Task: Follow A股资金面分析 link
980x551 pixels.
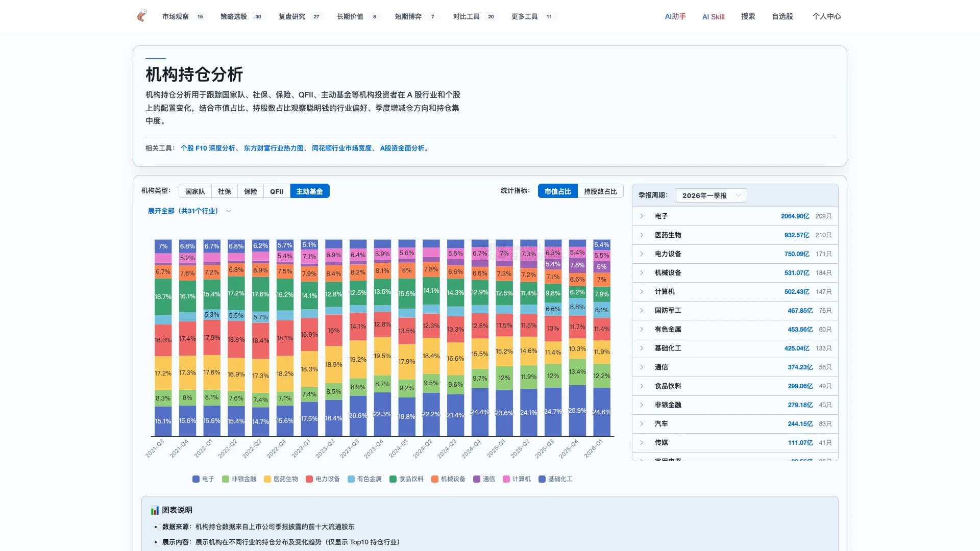Action: pyautogui.click(x=402, y=148)
